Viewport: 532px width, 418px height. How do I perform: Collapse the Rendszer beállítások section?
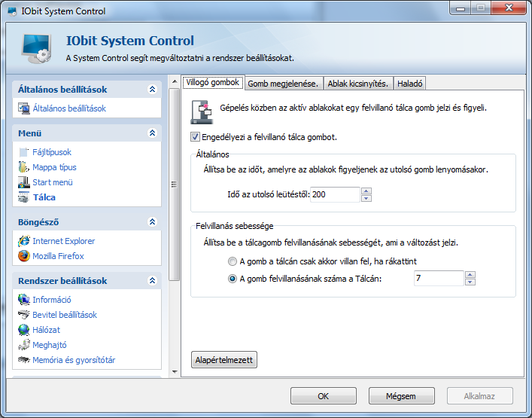152,280
